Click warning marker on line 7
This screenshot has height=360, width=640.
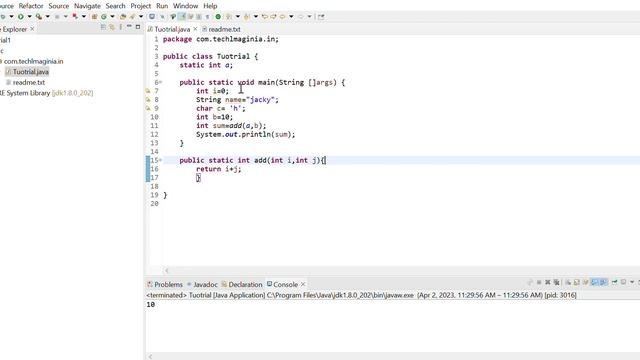coord(148,91)
